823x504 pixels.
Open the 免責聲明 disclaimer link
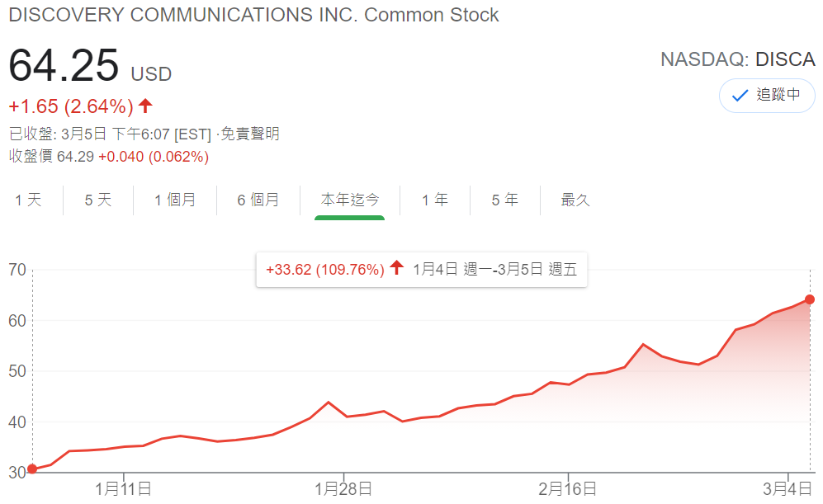pyautogui.click(x=250, y=134)
